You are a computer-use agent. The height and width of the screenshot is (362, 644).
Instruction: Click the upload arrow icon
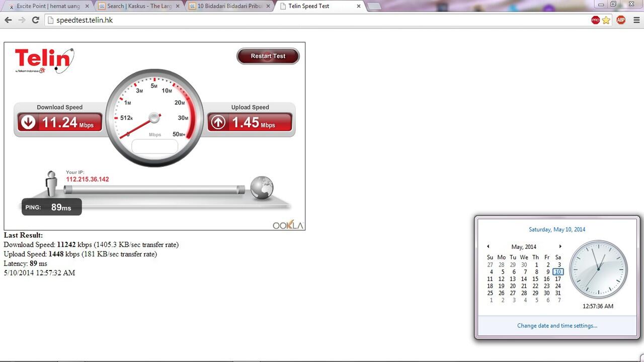tap(218, 122)
